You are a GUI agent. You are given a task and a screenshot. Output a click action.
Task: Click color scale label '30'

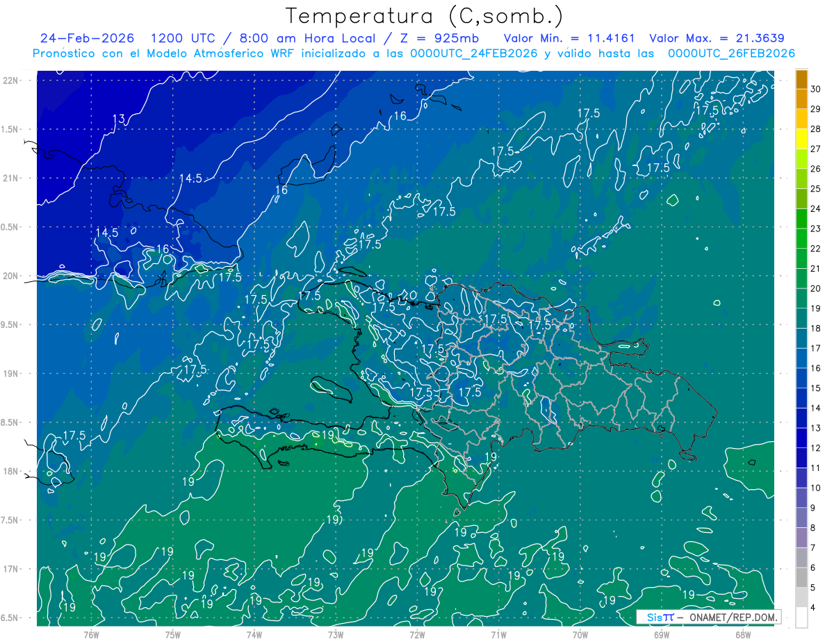(x=816, y=89)
